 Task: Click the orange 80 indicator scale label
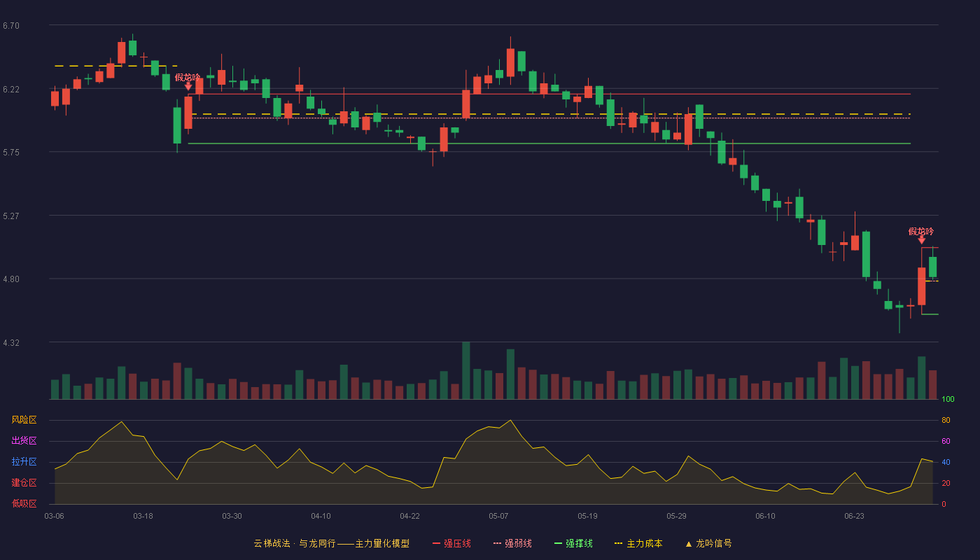946,420
